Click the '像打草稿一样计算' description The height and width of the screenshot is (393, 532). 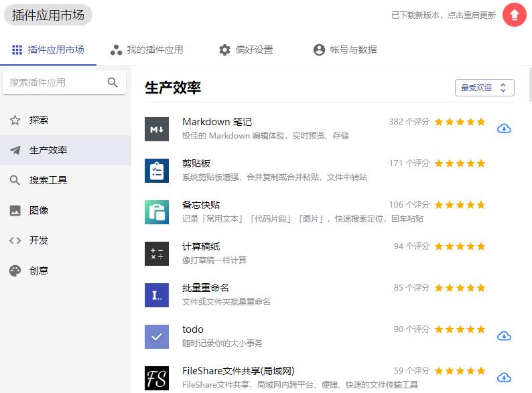click(x=214, y=260)
